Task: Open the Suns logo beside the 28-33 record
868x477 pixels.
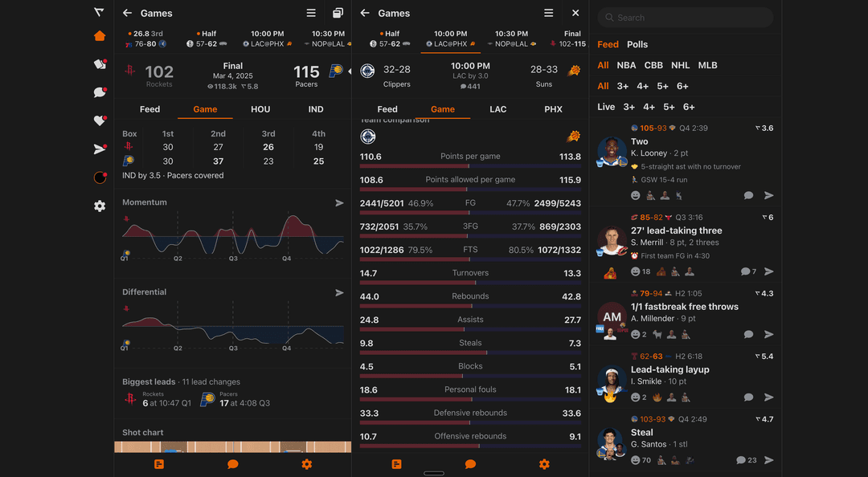Action: (x=574, y=71)
